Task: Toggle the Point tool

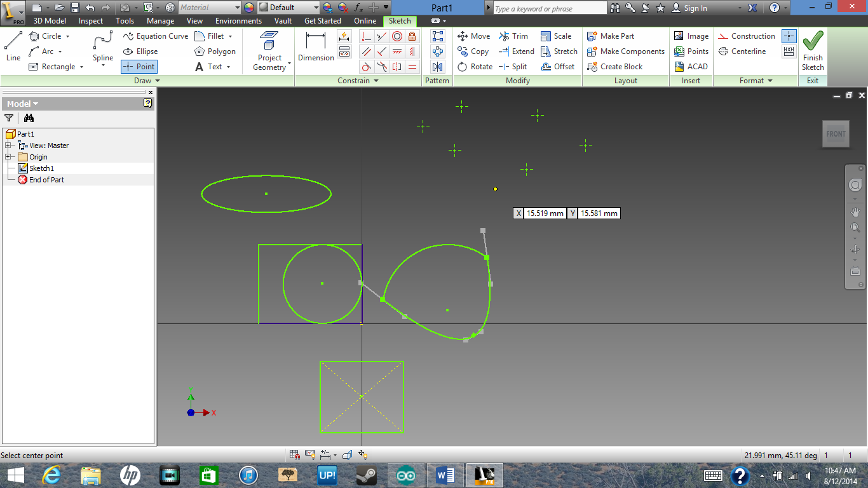Action: pyautogui.click(x=139, y=67)
